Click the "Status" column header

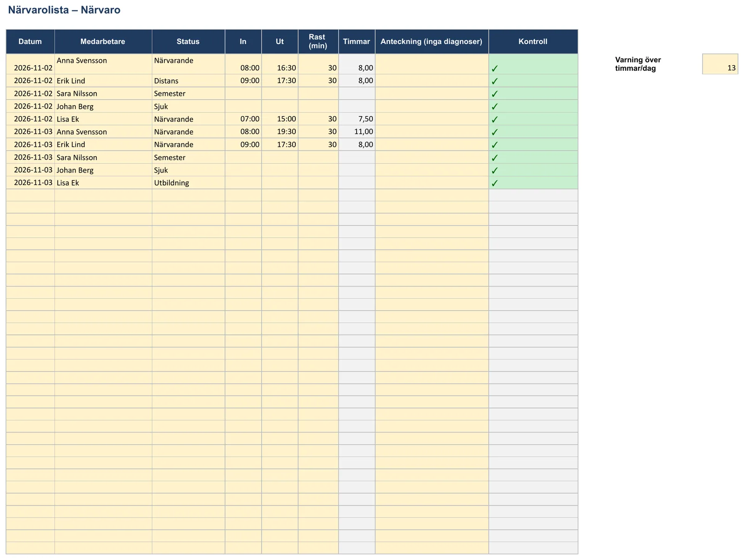[x=188, y=41]
